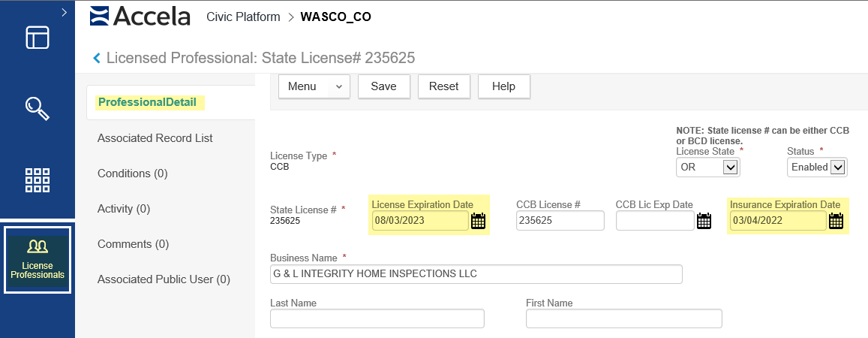The width and height of the screenshot is (868, 338).
Task: Open the License State dropdown
Action: pyautogui.click(x=708, y=167)
